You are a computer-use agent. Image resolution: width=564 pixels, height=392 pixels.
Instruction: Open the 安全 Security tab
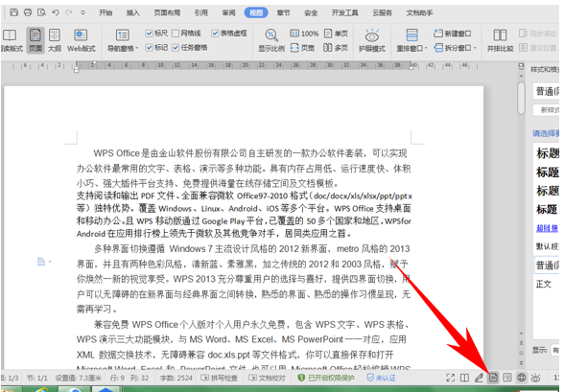pos(311,12)
